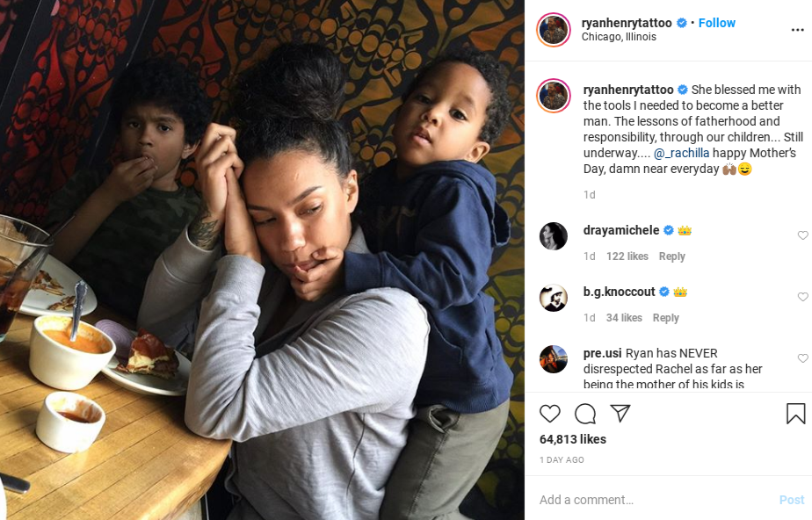The width and height of the screenshot is (812, 520).
Task: Reply to drayamichele's comment
Action: pyautogui.click(x=671, y=256)
